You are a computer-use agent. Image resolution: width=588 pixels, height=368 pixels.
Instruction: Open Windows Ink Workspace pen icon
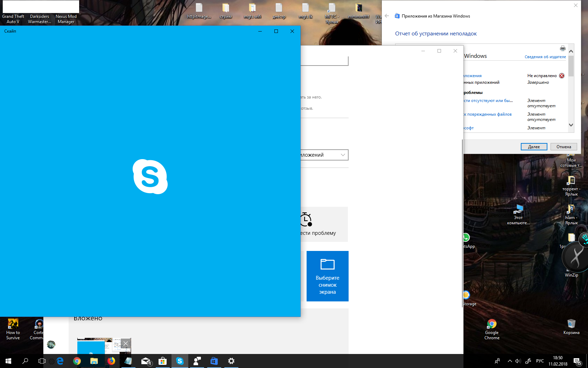(528, 361)
